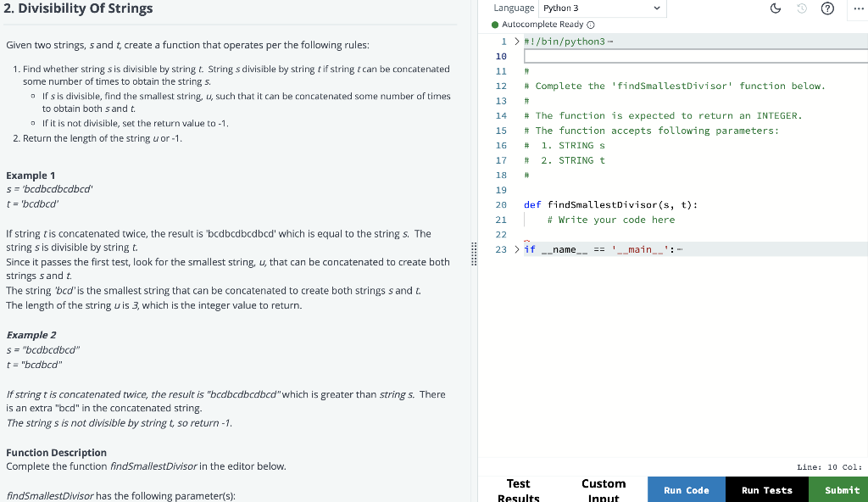The height and width of the screenshot is (502, 868).
Task: Toggle dark mode with the moon icon
Action: click(x=775, y=8)
